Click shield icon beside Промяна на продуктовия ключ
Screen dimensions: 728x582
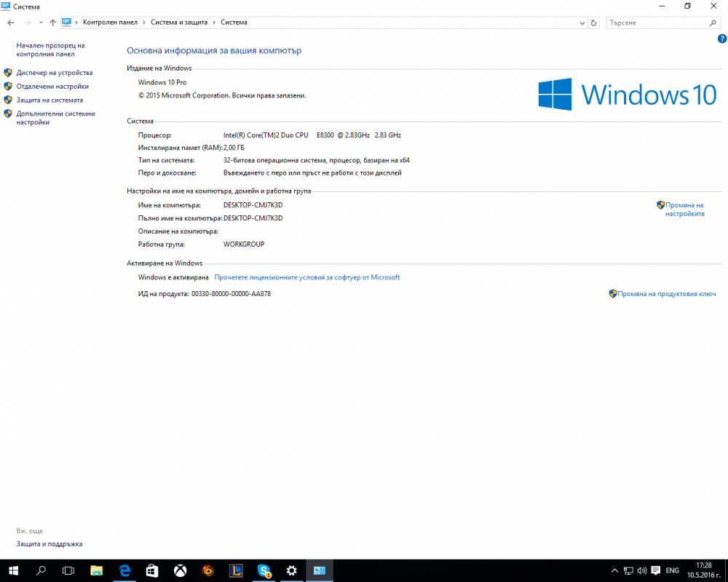(613, 294)
